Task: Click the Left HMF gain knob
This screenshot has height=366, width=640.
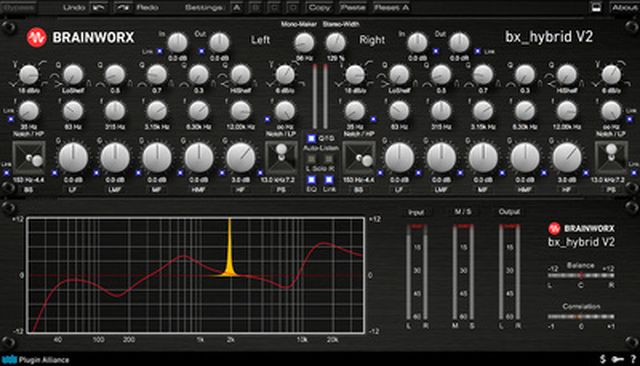Action: (x=199, y=157)
